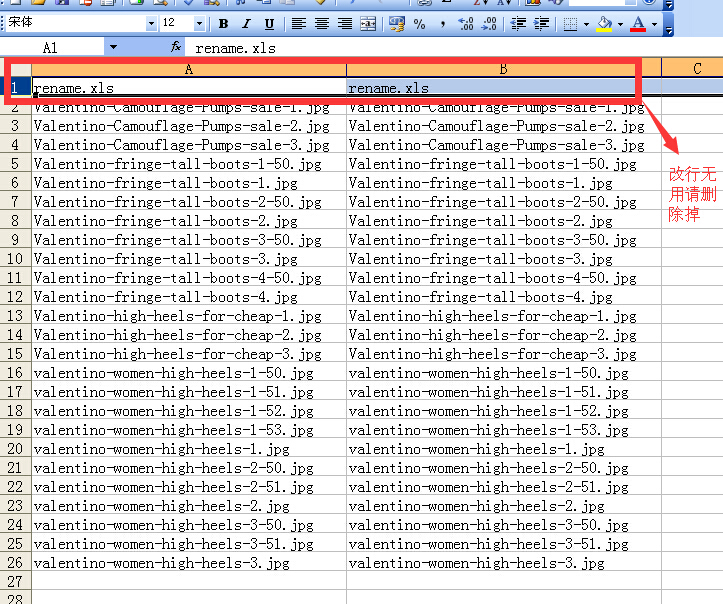Select row 1 header
The width and height of the screenshot is (723, 604).
pos(15,87)
